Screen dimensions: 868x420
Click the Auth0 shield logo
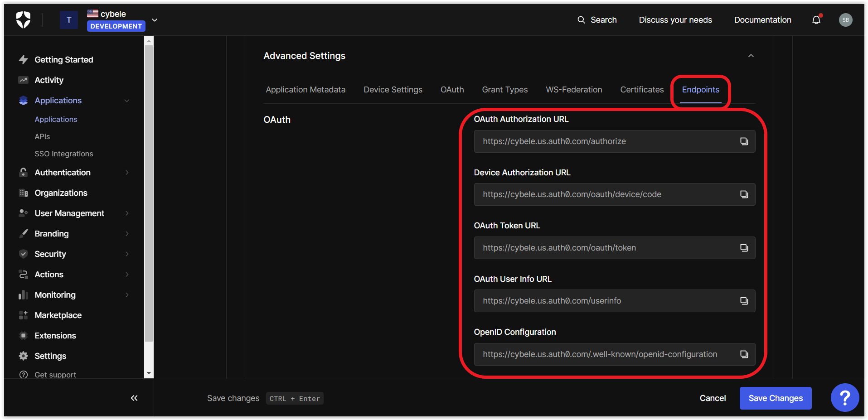coord(24,20)
